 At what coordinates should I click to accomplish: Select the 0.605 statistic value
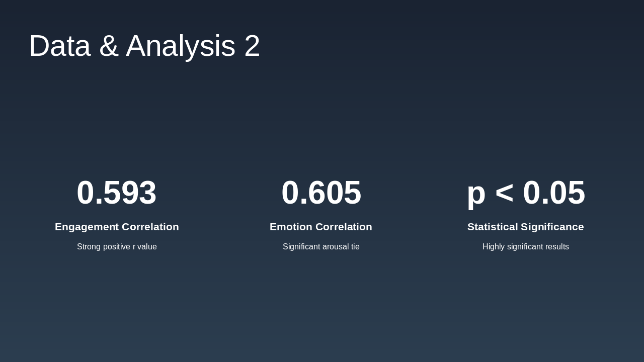pos(321,193)
